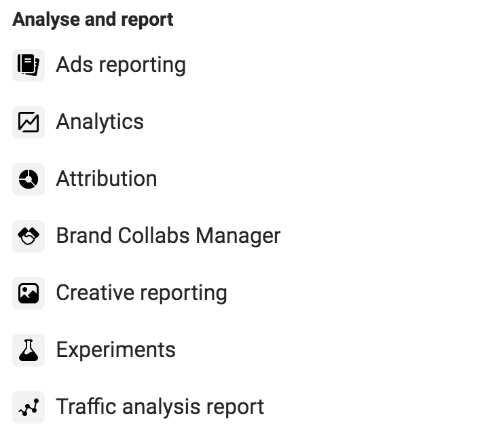
Task: Click the Traffic analysis report text label
Action: [160, 407]
